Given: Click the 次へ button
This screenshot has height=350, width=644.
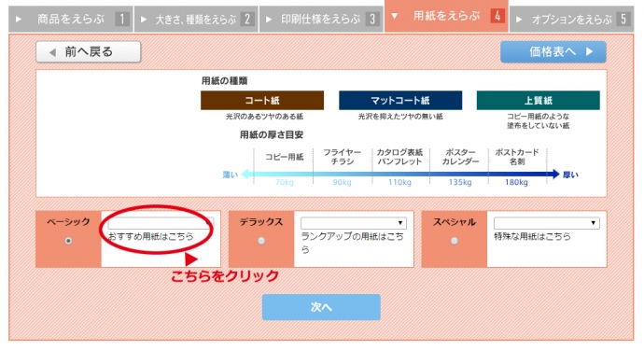Looking at the screenshot, I should click(321, 307).
